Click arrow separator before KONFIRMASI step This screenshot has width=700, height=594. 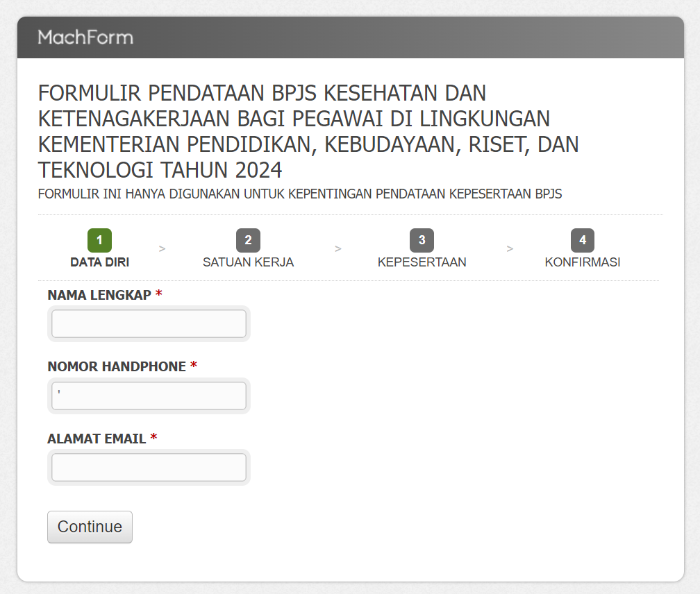point(510,248)
